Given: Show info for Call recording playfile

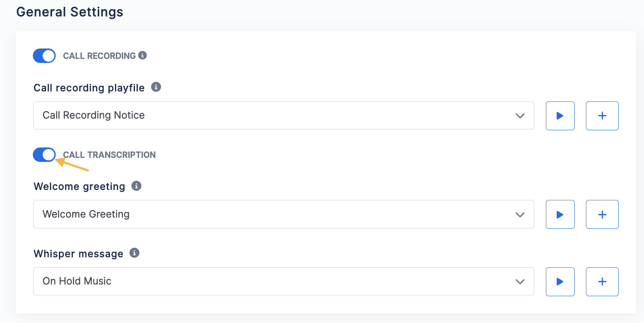Looking at the screenshot, I should point(156,87).
